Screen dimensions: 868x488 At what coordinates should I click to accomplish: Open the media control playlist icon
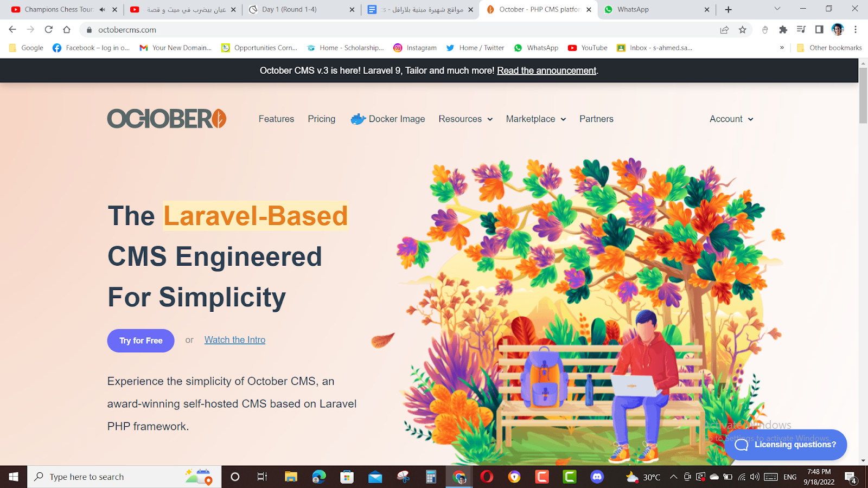tap(801, 30)
